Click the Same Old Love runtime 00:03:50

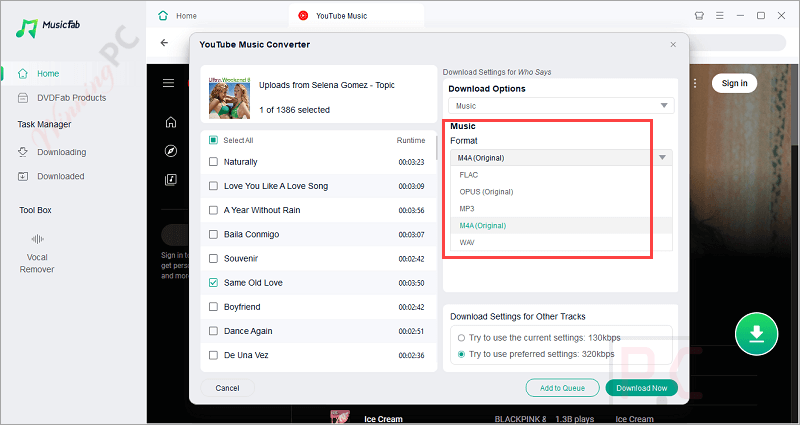(411, 283)
